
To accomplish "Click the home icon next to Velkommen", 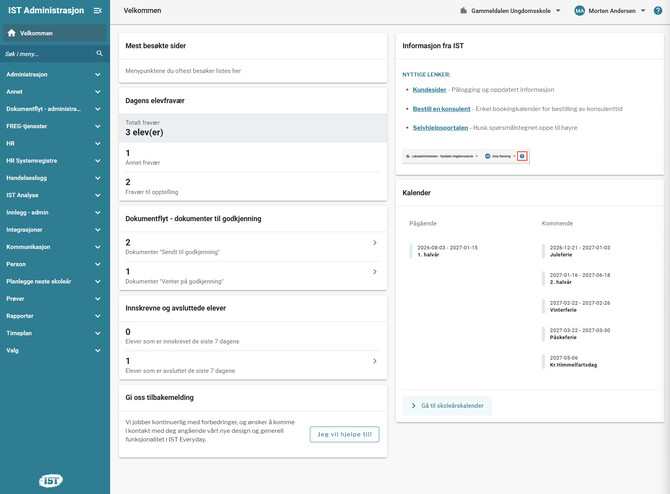I will coord(12,33).
